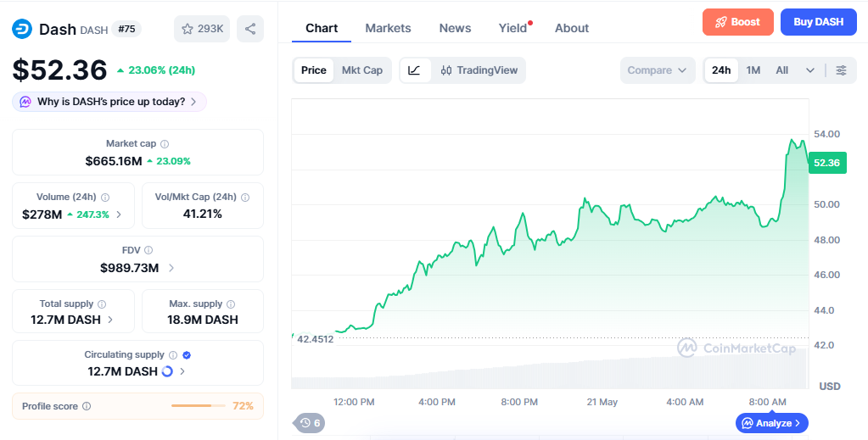Click the info icon beside Profile score
Screen dimensions: 868x440
click(x=87, y=406)
